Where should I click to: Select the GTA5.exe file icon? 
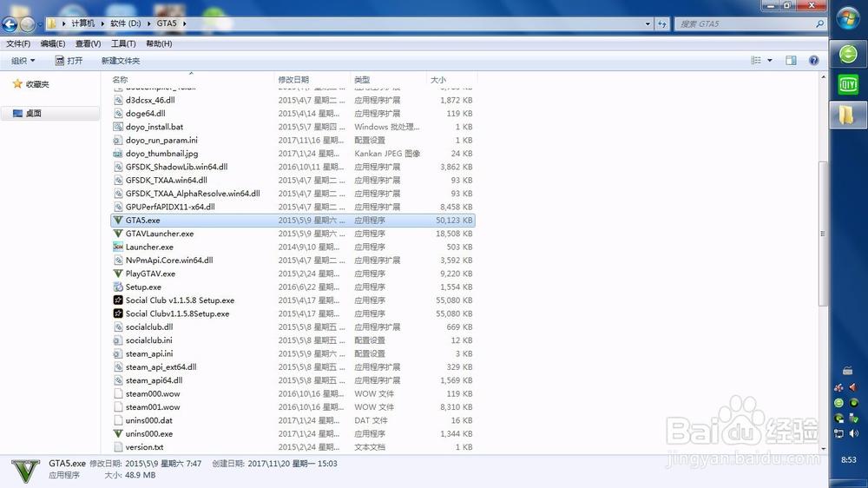click(x=118, y=220)
